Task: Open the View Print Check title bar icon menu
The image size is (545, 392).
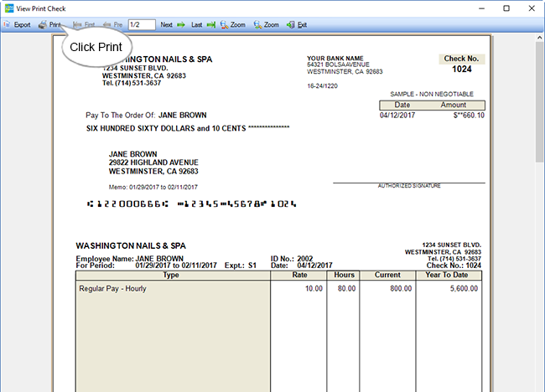Action: coord(8,8)
